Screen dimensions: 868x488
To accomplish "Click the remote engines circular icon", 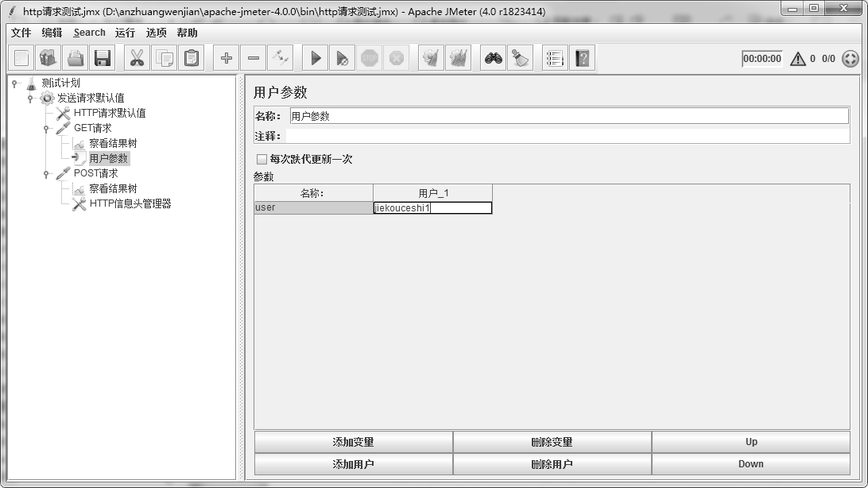I will click(851, 59).
